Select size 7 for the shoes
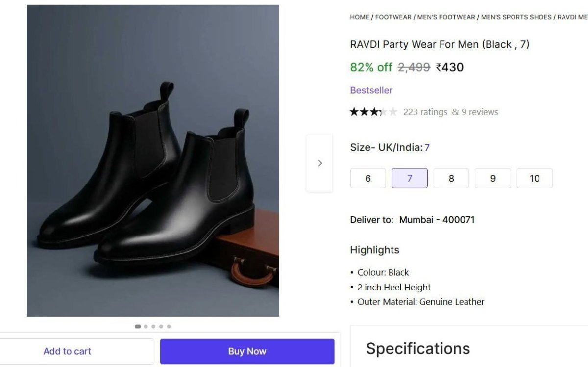 pos(409,178)
